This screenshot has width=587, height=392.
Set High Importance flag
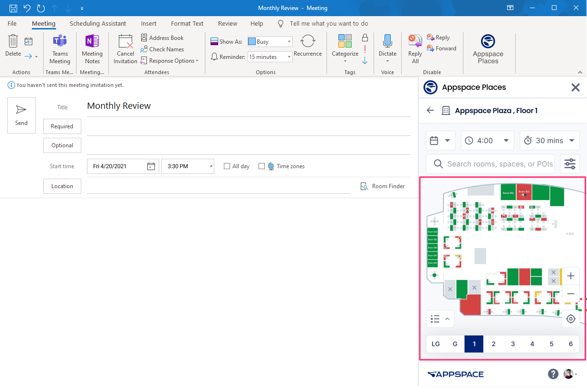pos(365,49)
